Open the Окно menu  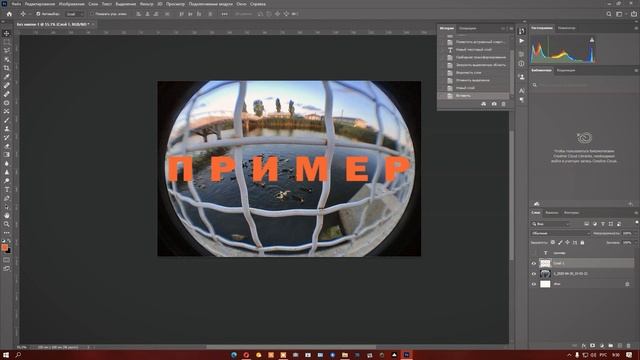(x=241, y=4)
